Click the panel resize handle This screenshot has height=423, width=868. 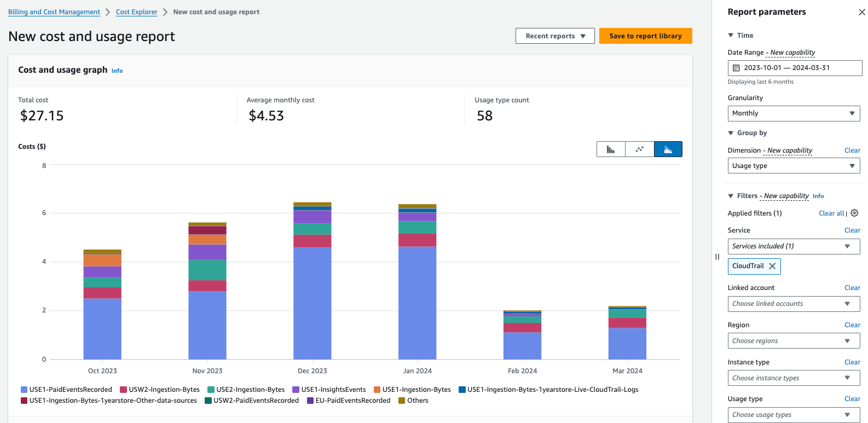(x=717, y=257)
